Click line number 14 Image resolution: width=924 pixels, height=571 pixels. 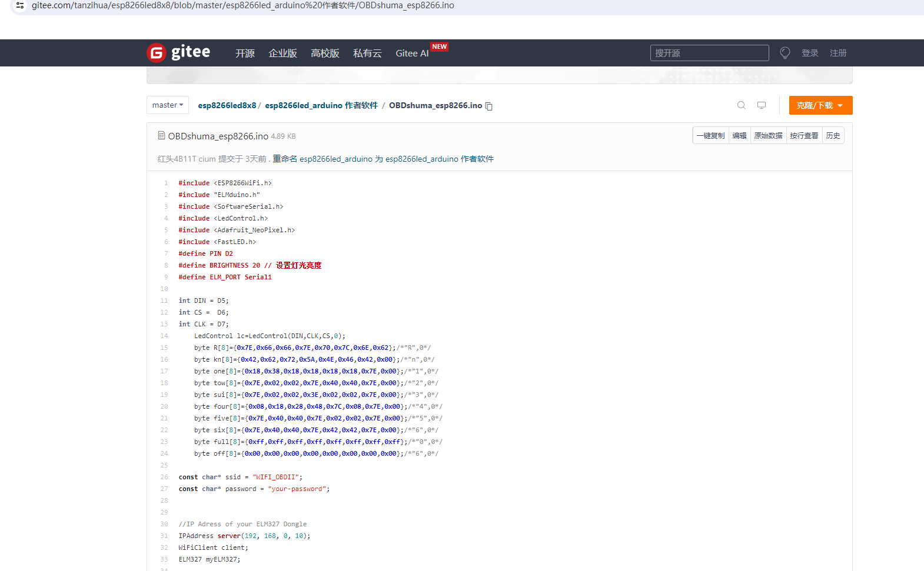tap(164, 336)
